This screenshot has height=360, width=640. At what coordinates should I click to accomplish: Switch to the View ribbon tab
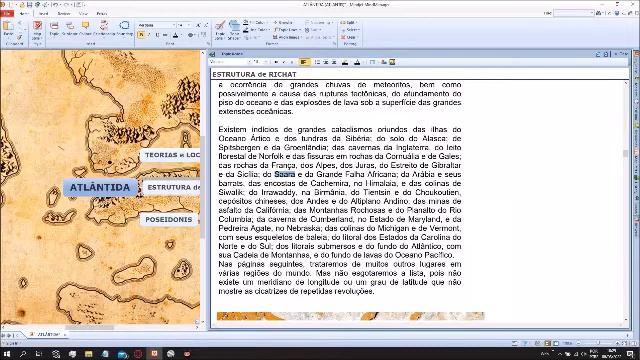point(83,13)
